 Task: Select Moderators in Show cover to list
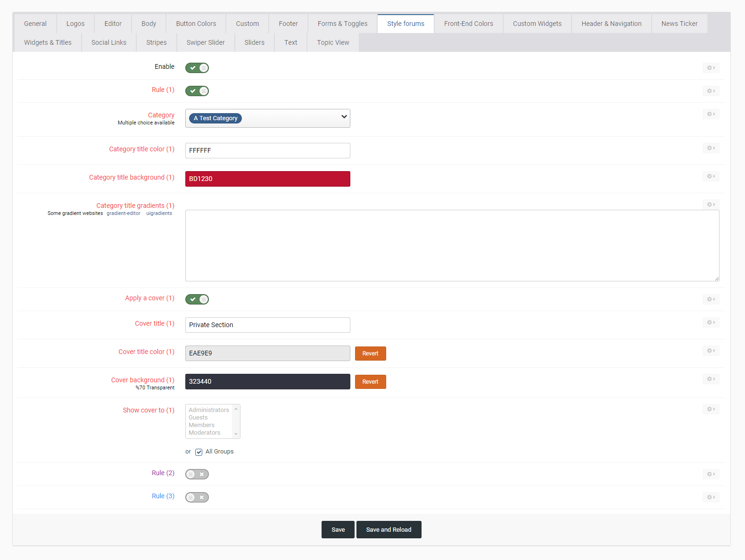click(205, 433)
